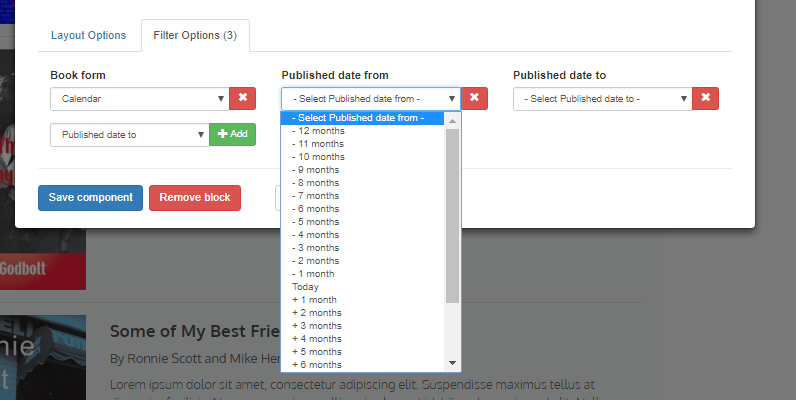Pick the '- 9 months' option
796x400 pixels.
tap(362, 170)
